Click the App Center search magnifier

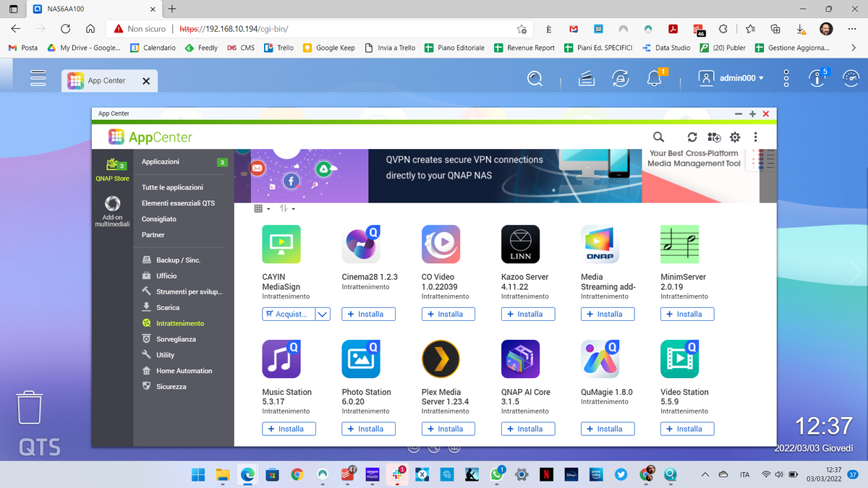pos(658,137)
